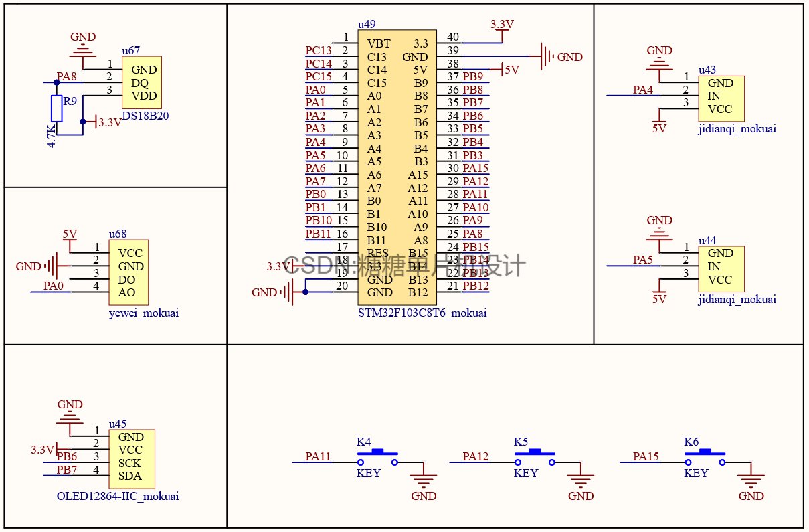Click "PB7" net label at OLED SDA

67,470
